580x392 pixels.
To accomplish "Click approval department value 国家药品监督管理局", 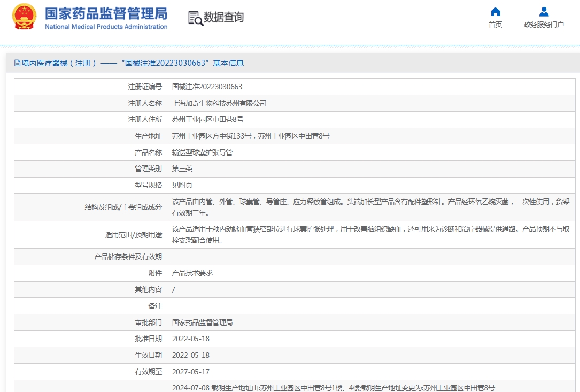I will pyautogui.click(x=203, y=322).
